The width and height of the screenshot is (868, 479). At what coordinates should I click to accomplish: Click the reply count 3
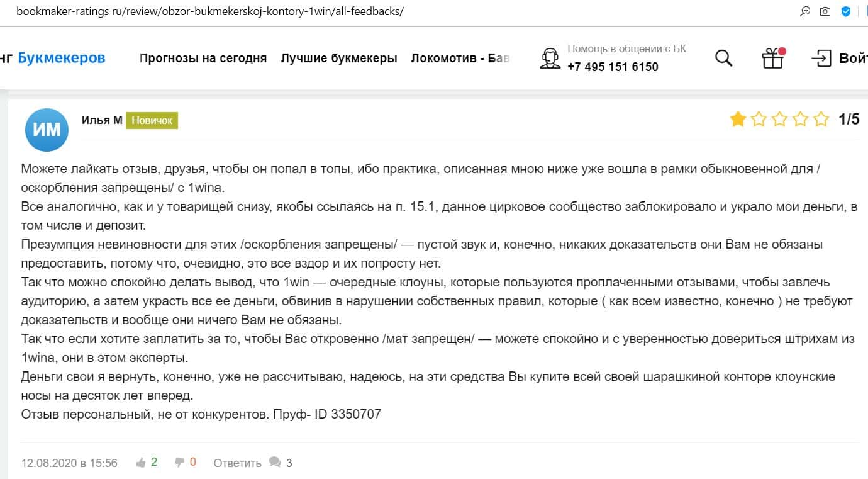[289, 463]
